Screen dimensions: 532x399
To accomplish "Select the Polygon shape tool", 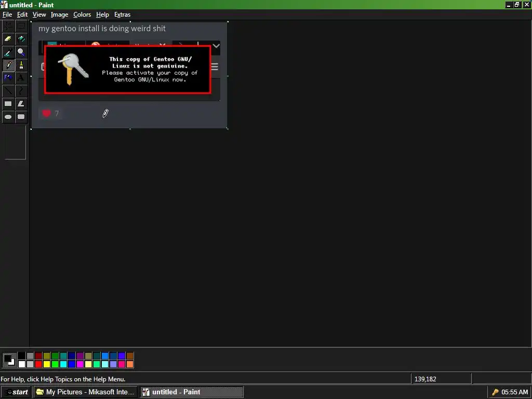I will 21,104.
